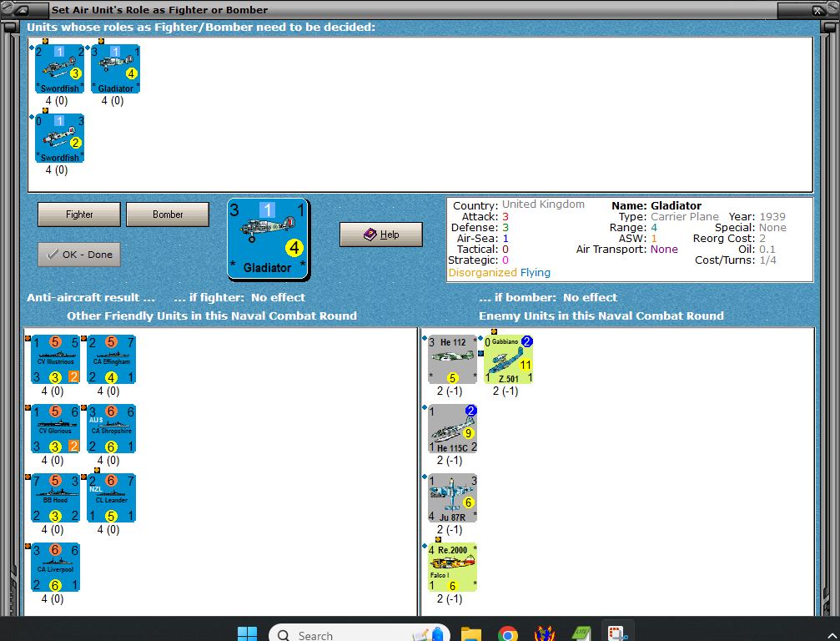Open File Explorer from taskbar
Image resolution: width=840 pixels, height=641 pixels.
471,634
